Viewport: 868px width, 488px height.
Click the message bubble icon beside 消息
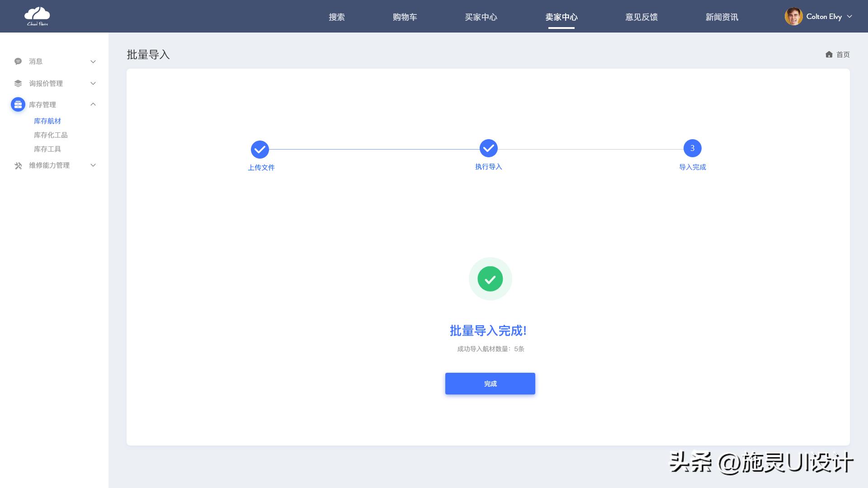[18, 61]
